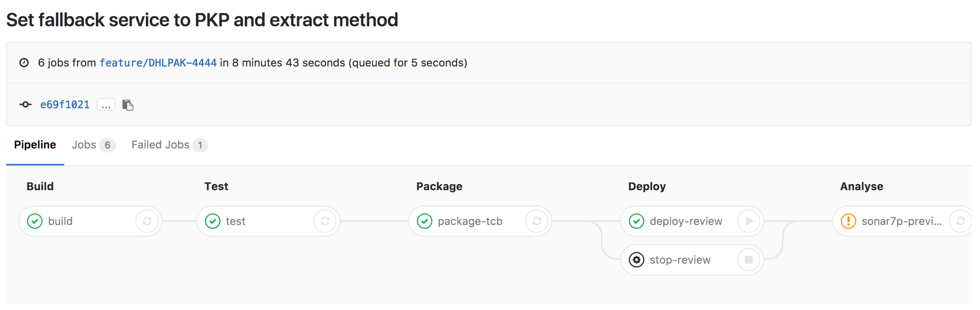Select the Pipeline tab
Viewport: 980px width, 310px height.
[35, 145]
